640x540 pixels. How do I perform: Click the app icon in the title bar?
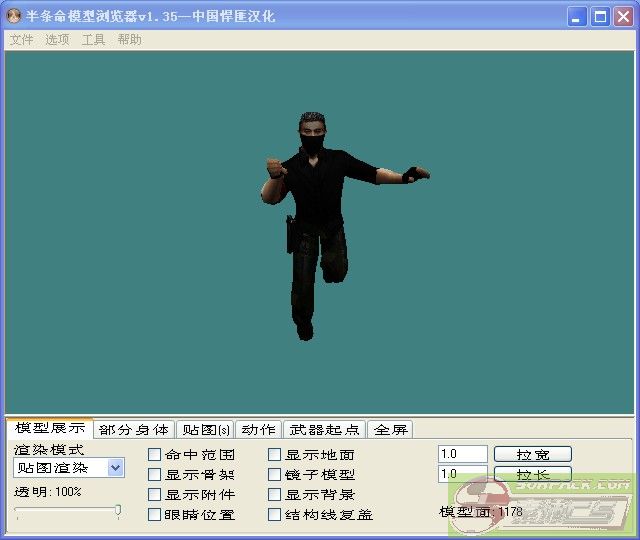tap(14, 17)
